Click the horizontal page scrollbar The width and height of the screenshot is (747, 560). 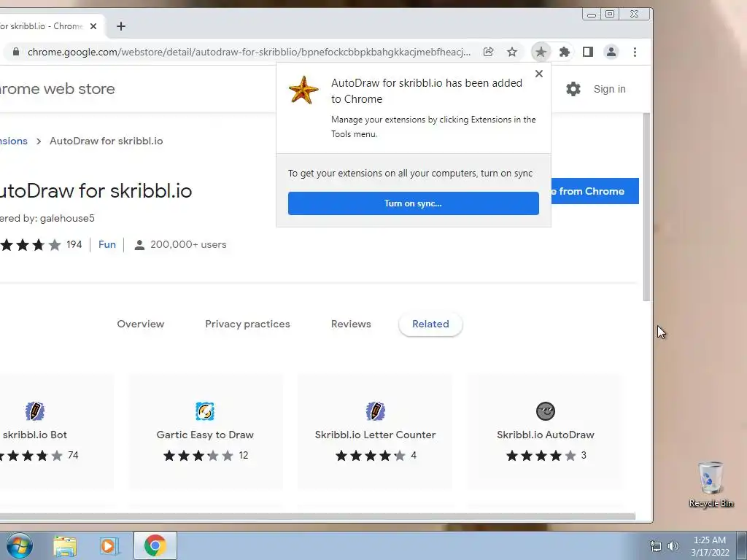[x=317, y=517]
